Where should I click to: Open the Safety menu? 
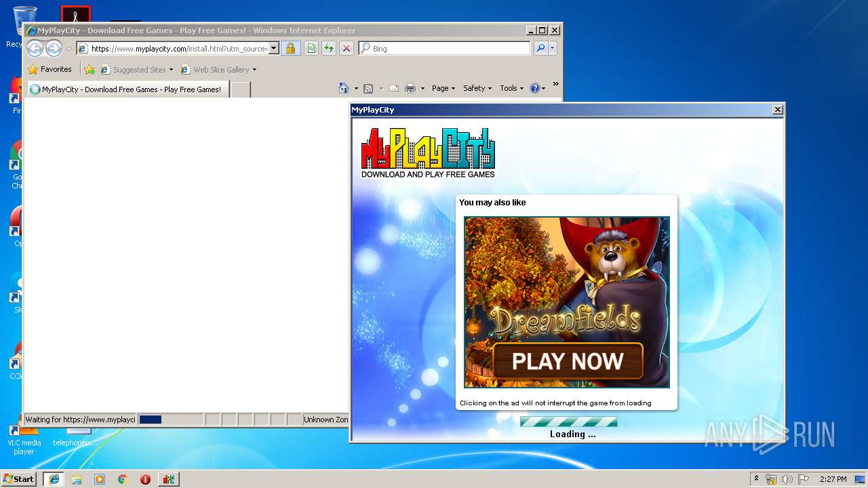click(x=477, y=88)
